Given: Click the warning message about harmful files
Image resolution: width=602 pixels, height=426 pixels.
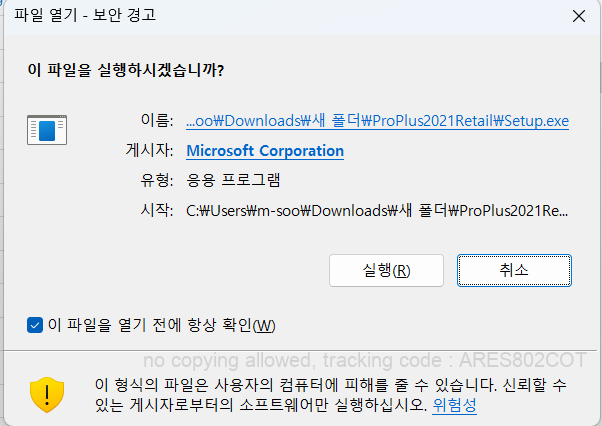Looking at the screenshot, I should pyautogui.click(x=330, y=395).
